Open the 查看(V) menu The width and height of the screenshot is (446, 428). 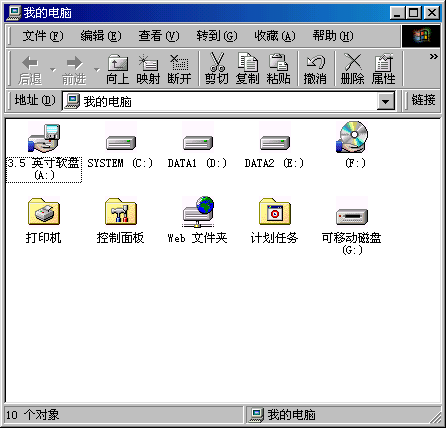[159, 36]
